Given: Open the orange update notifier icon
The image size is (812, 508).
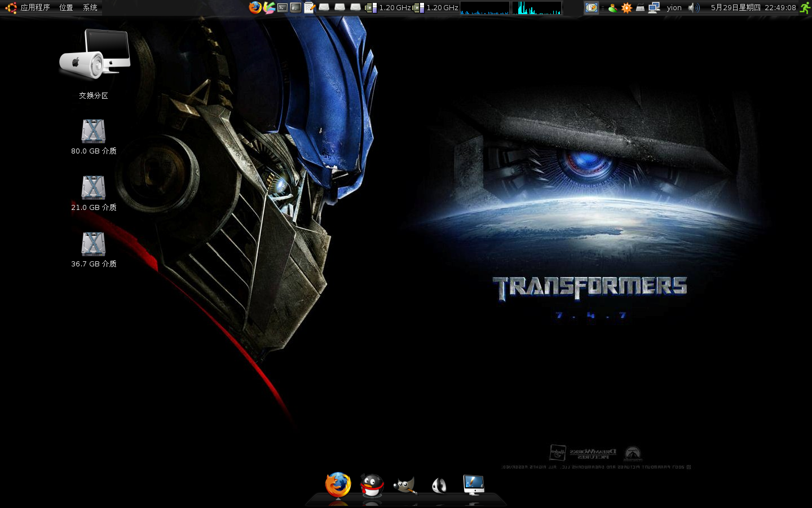Looking at the screenshot, I should point(626,7).
